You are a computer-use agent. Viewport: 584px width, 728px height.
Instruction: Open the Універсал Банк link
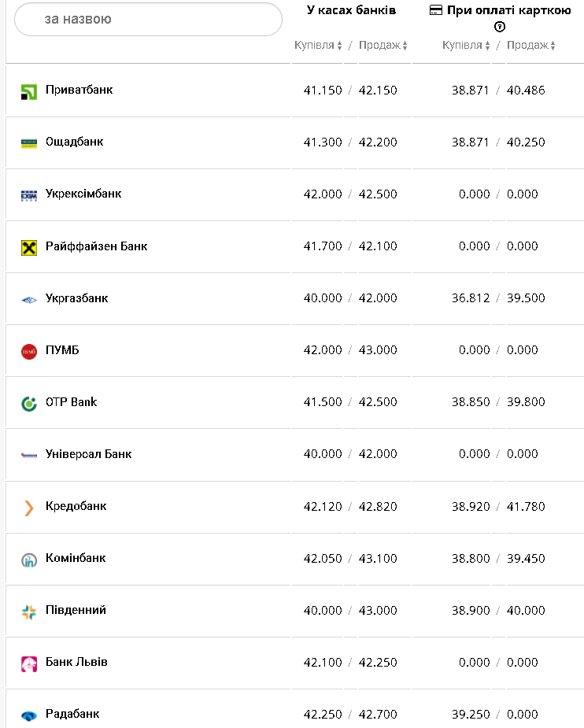(89, 454)
